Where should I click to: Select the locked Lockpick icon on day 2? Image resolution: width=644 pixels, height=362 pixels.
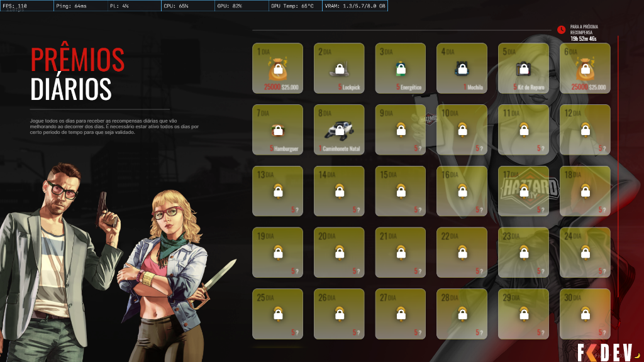(339, 69)
